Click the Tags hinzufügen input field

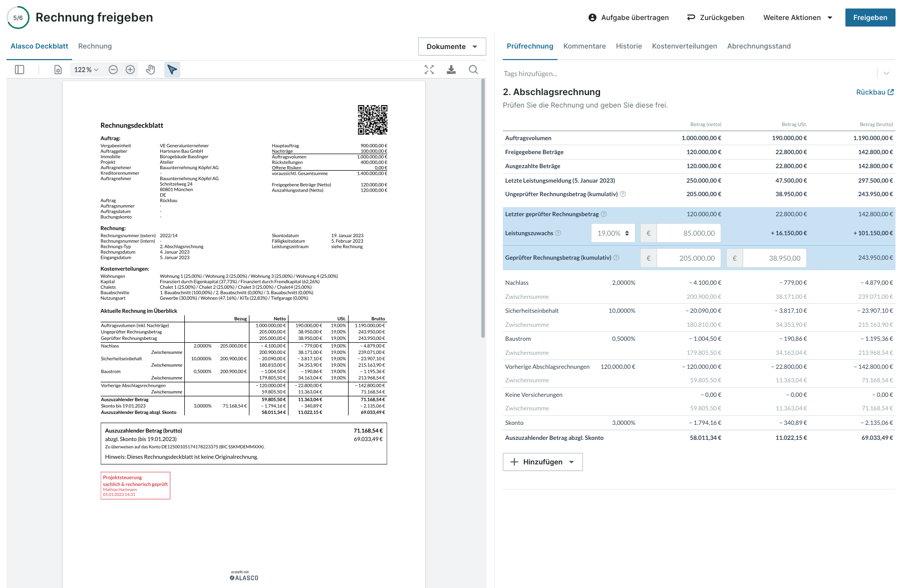coord(686,74)
